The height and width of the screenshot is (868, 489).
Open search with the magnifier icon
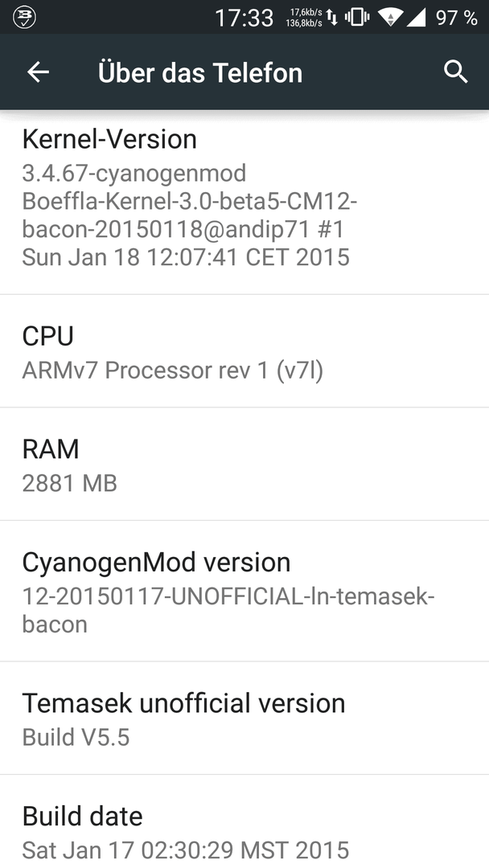[x=456, y=72]
